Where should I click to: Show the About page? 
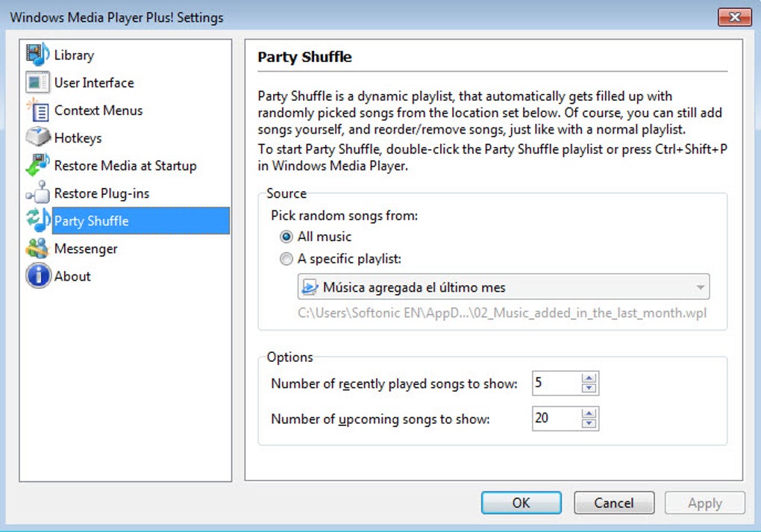click(72, 276)
